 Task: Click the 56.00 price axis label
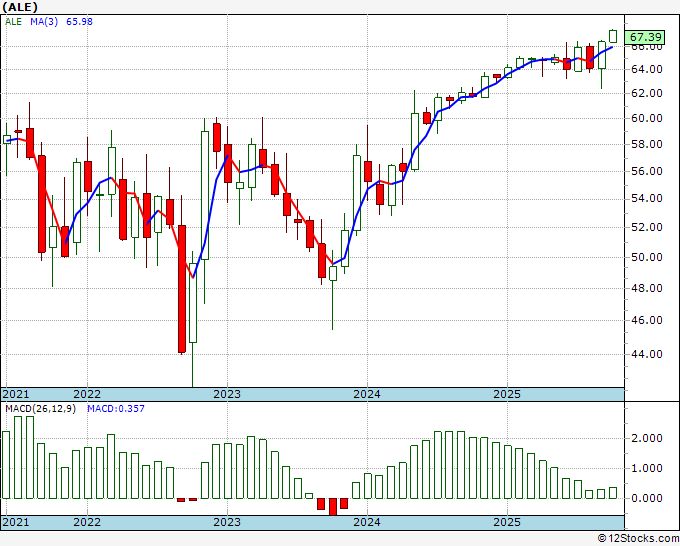pyautogui.click(x=647, y=171)
